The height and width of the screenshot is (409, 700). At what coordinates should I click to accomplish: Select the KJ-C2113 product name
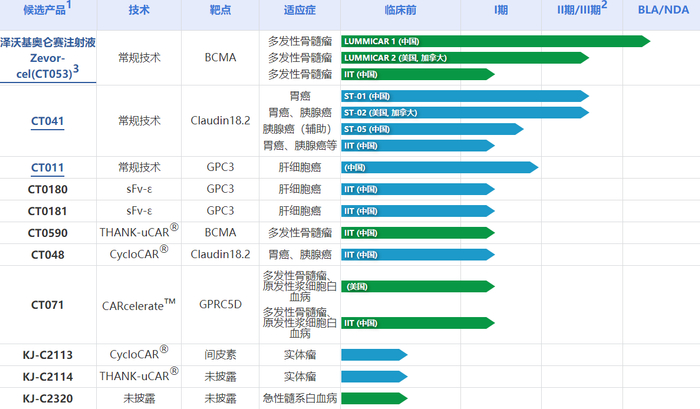47,355
